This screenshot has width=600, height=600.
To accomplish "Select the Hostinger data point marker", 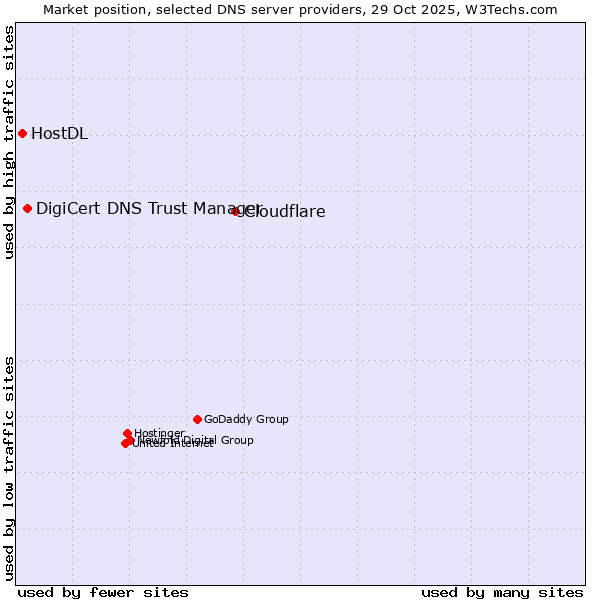I will tap(128, 434).
